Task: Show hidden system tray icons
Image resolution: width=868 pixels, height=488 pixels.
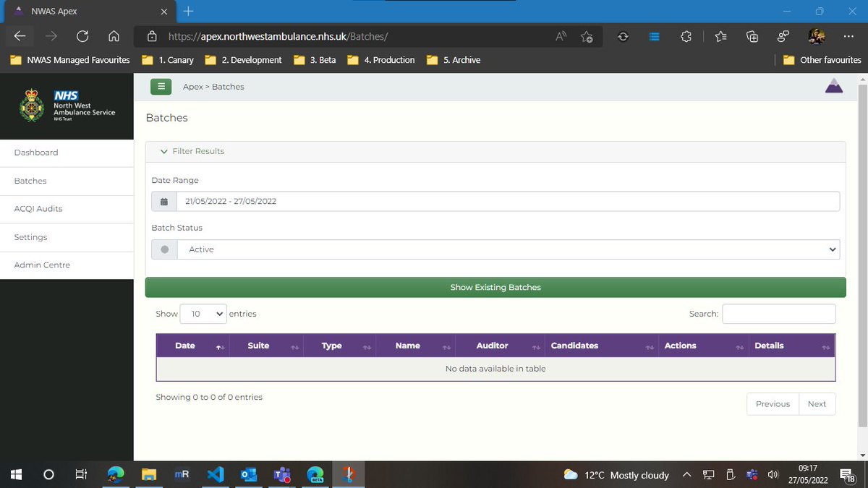Action: pos(686,475)
